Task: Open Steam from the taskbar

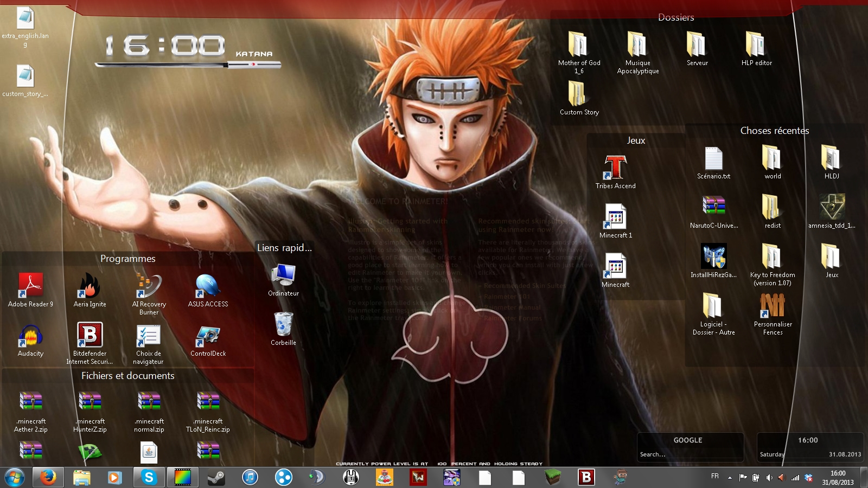Action: [216, 477]
